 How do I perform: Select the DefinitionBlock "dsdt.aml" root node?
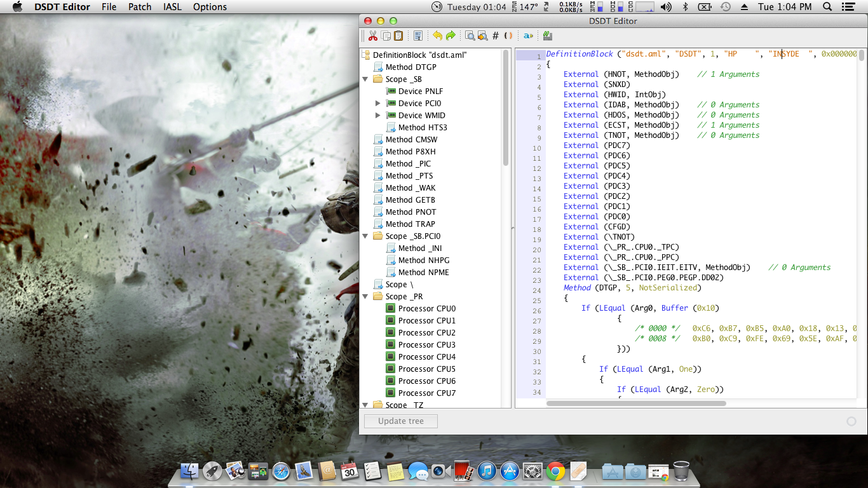coord(419,55)
